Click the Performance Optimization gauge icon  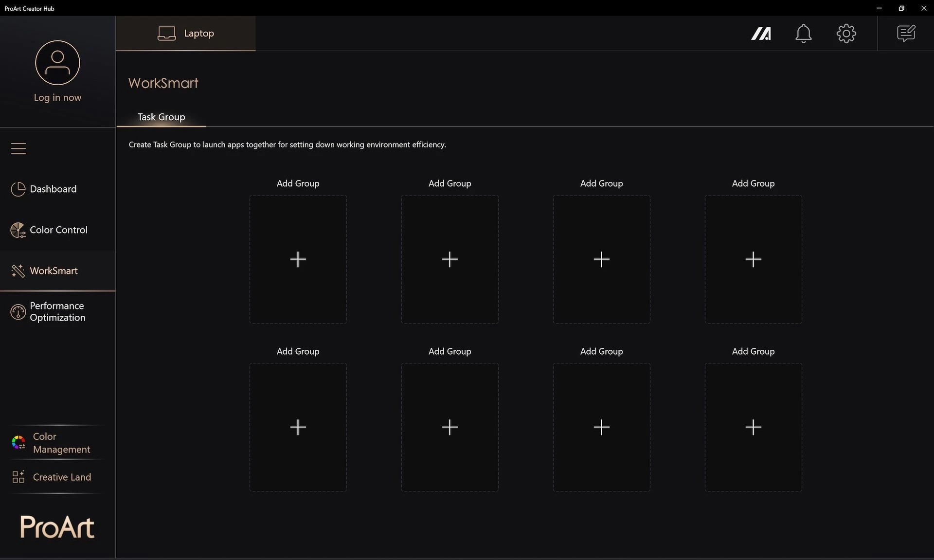(x=18, y=312)
